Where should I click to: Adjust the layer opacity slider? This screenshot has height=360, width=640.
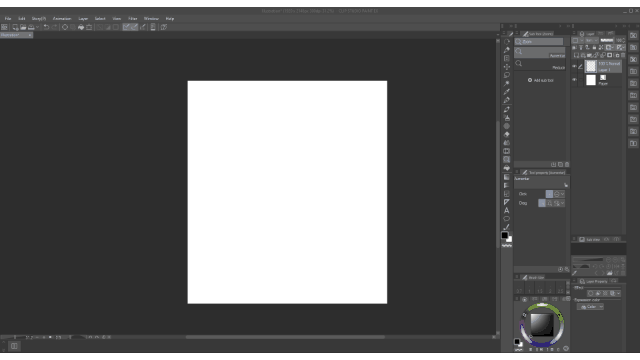(607, 40)
